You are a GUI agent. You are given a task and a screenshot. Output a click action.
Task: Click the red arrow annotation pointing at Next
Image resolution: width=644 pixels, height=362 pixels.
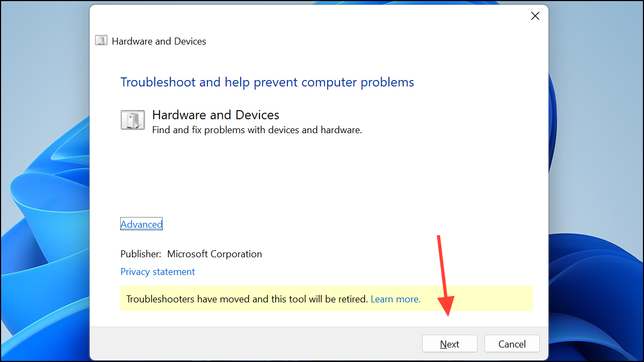pos(444,276)
